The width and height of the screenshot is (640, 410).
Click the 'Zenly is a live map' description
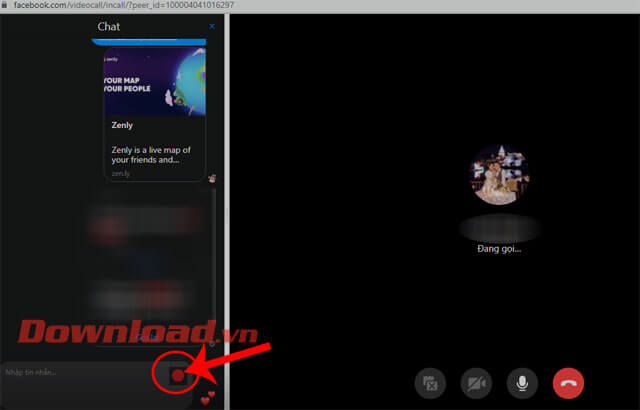coord(151,155)
